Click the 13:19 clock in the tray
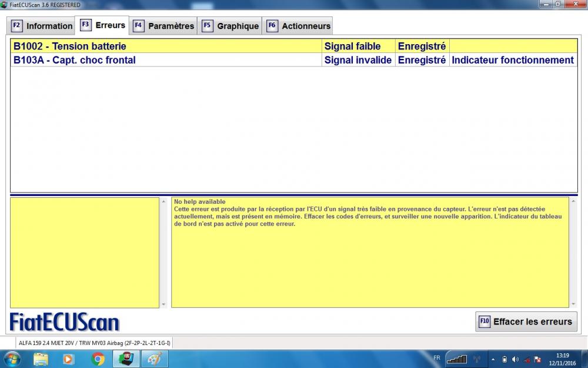588x368 pixels. point(563,355)
